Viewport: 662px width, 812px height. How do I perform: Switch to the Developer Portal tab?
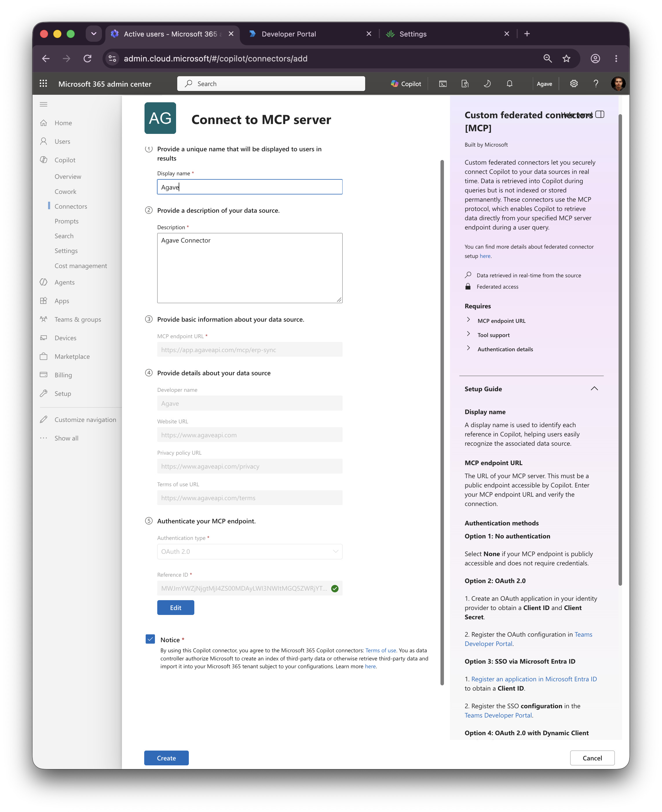click(309, 34)
